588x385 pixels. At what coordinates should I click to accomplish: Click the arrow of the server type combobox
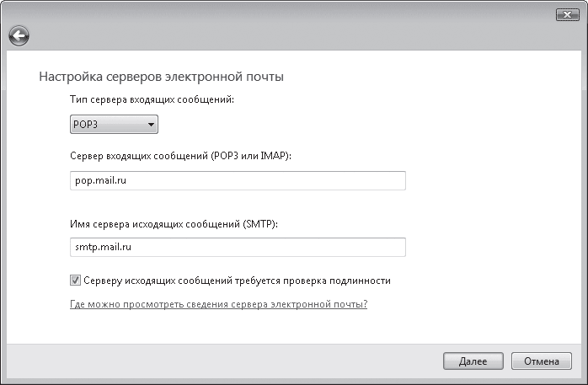tap(151, 126)
